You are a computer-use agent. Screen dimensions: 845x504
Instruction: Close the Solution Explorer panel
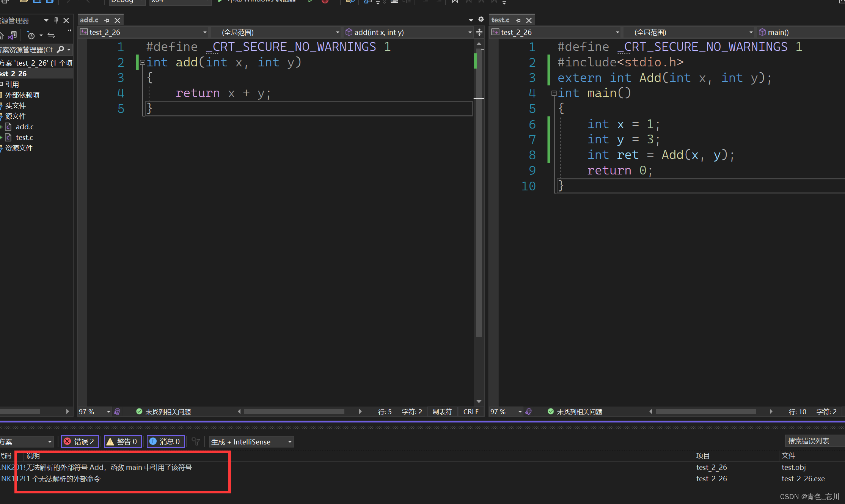(x=66, y=20)
